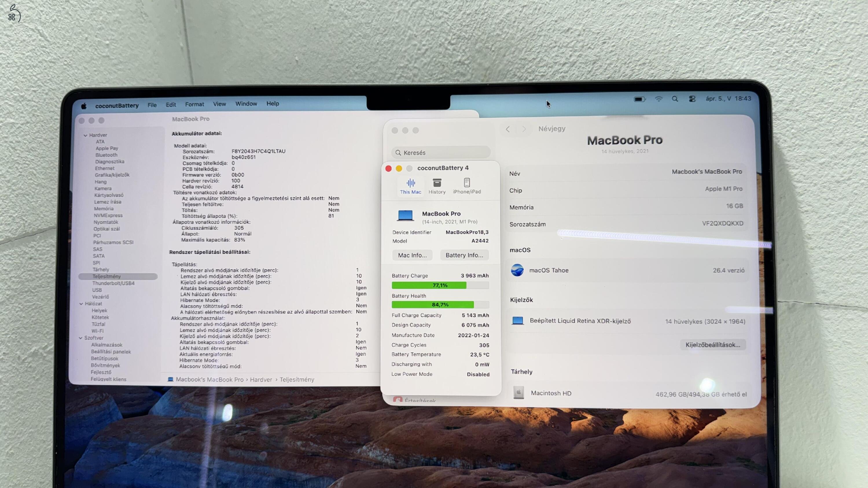
Task: Click the Kijelzőbeállítások... button
Action: point(713,345)
